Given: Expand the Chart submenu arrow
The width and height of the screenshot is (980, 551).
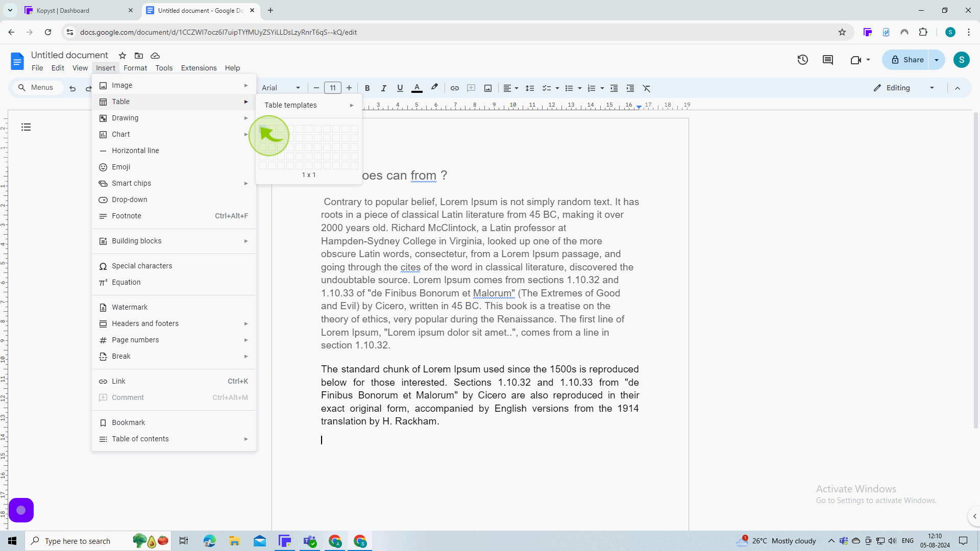Looking at the screenshot, I should click(247, 134).
